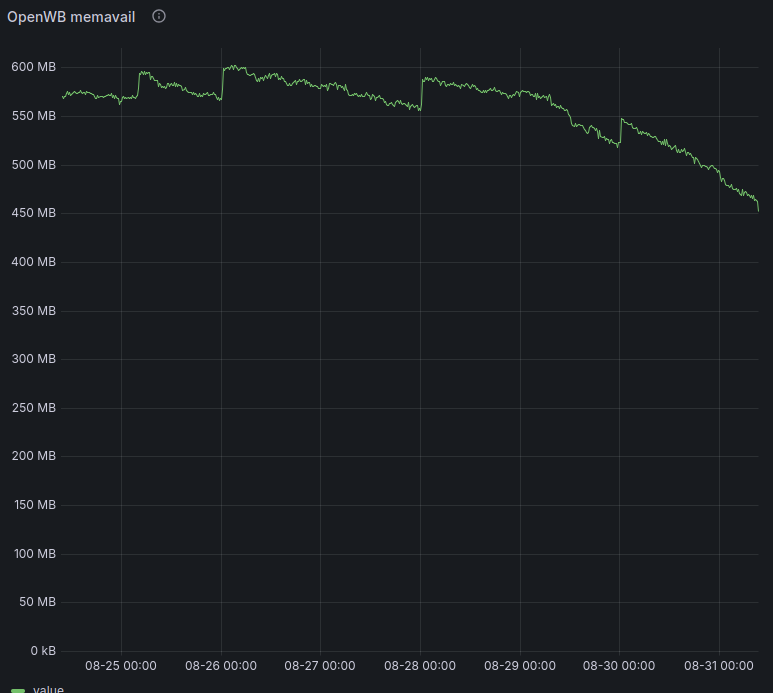Click the 350 MB y-axis label
This screenshot has width=773, height=693.
(x=34, y=311)
